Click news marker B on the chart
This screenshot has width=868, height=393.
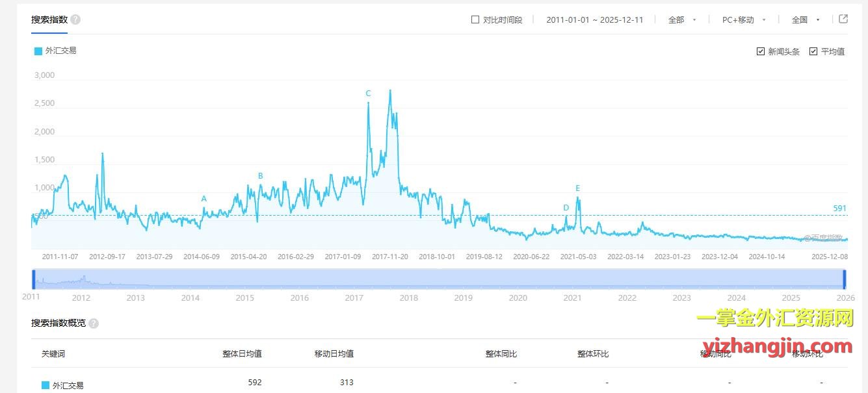pyautogui.click(x=261, y=176)
